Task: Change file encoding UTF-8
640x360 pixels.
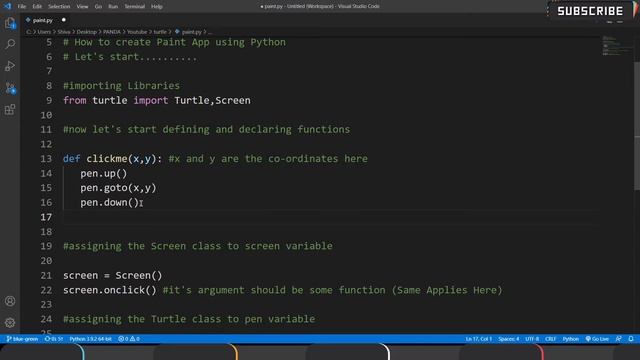Action: point(532,339)
